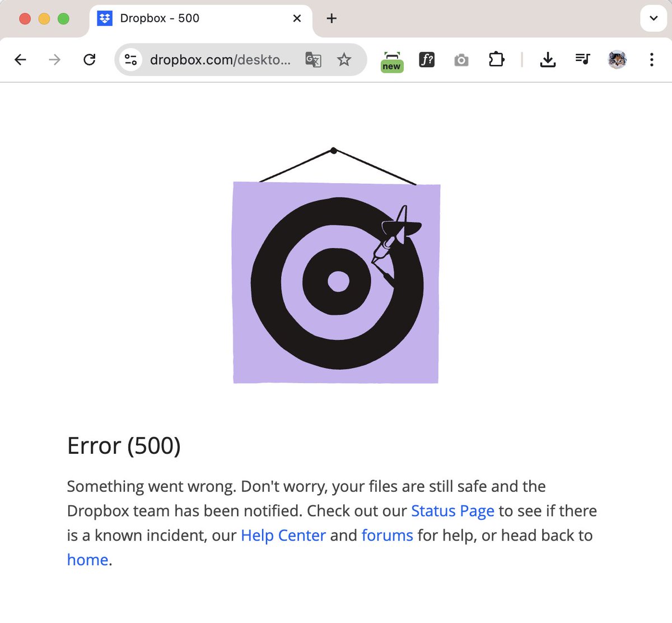Open the media controls playlist icon
The width and height of the screenshot is (672, 623).
[x=583, y=59]
